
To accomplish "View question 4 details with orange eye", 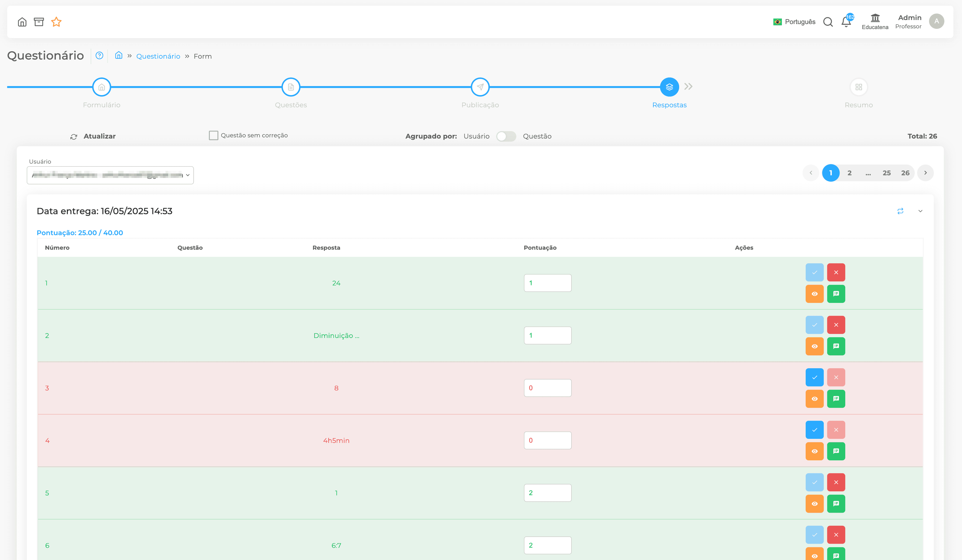I will tap(814, 451).
